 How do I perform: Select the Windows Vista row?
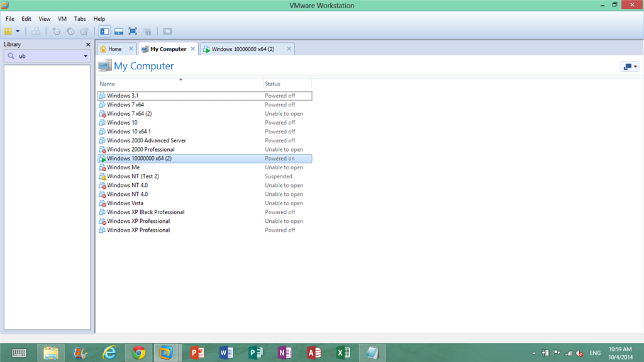click(205, 203)
